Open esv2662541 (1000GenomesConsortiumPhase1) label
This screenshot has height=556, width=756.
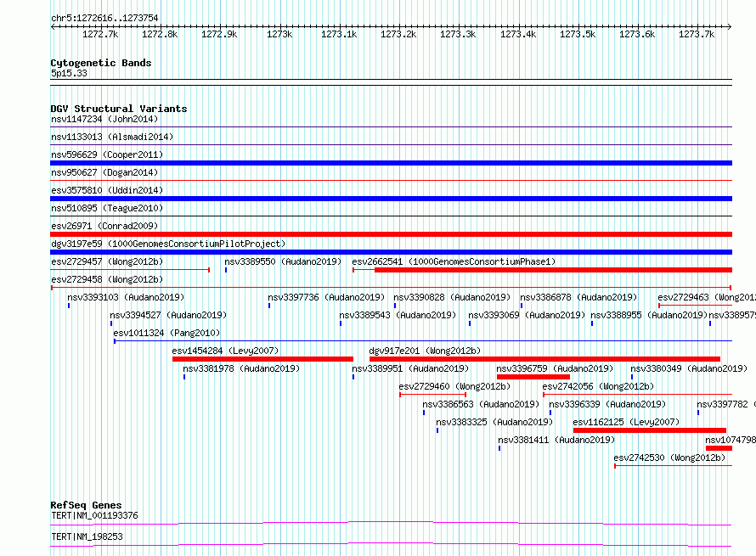(454, 261)
